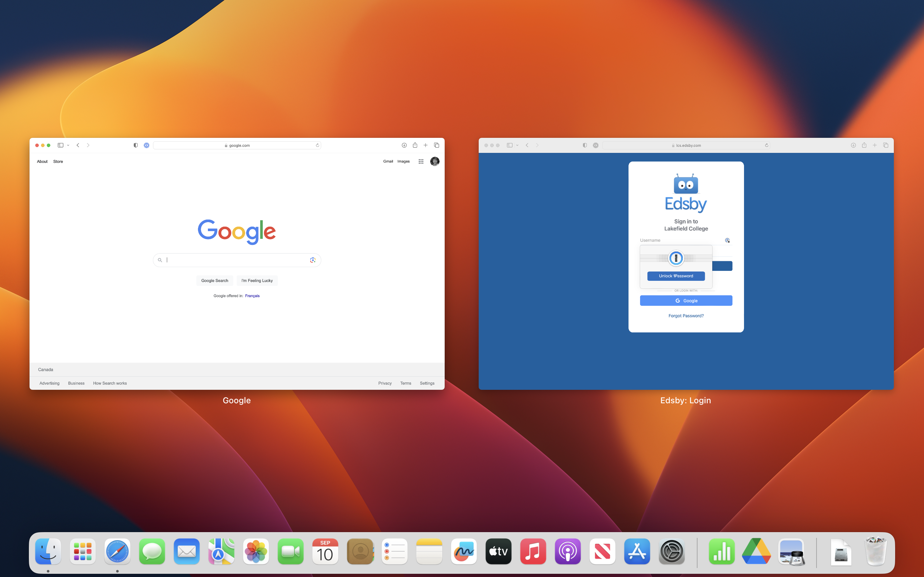924x577 pixels.
Task: Open Images link at top of Google
Action: coord(403,162)
